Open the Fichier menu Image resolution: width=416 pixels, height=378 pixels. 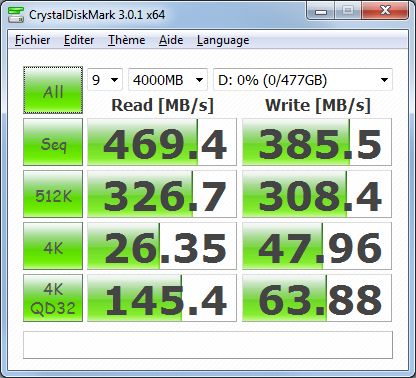pyautogui.click(x=32, y=40)
